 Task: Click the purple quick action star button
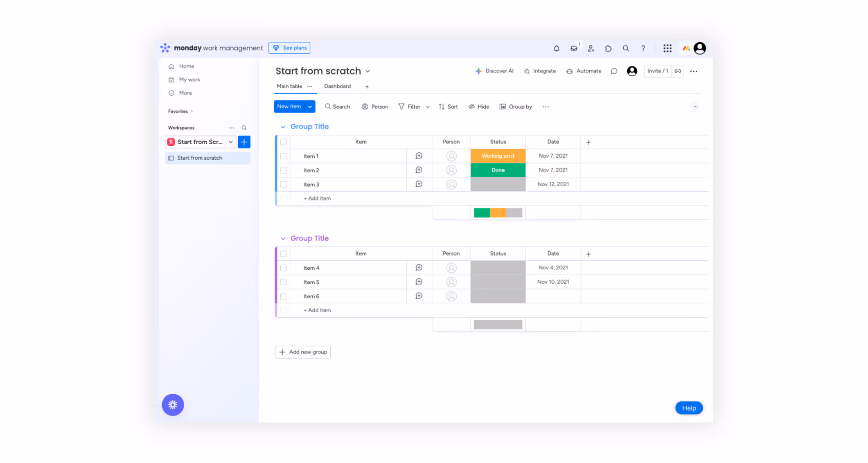pyautogui.click(x=173, y=405)
